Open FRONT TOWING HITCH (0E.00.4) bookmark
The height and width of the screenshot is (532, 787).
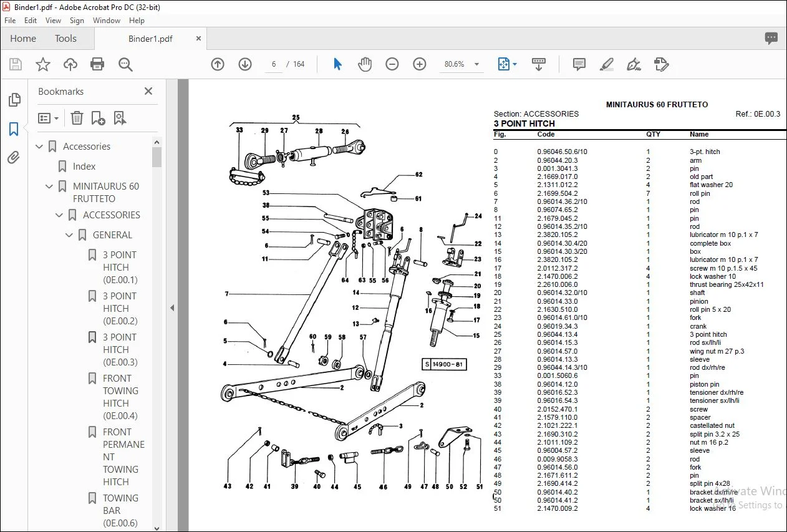pos(120,397)
